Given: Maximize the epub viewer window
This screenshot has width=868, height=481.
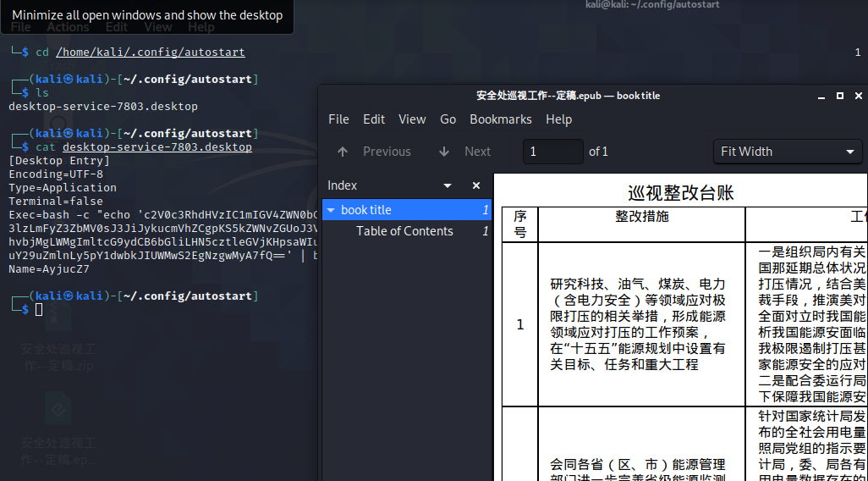Looking at the screenshot, I should [840, 96].
